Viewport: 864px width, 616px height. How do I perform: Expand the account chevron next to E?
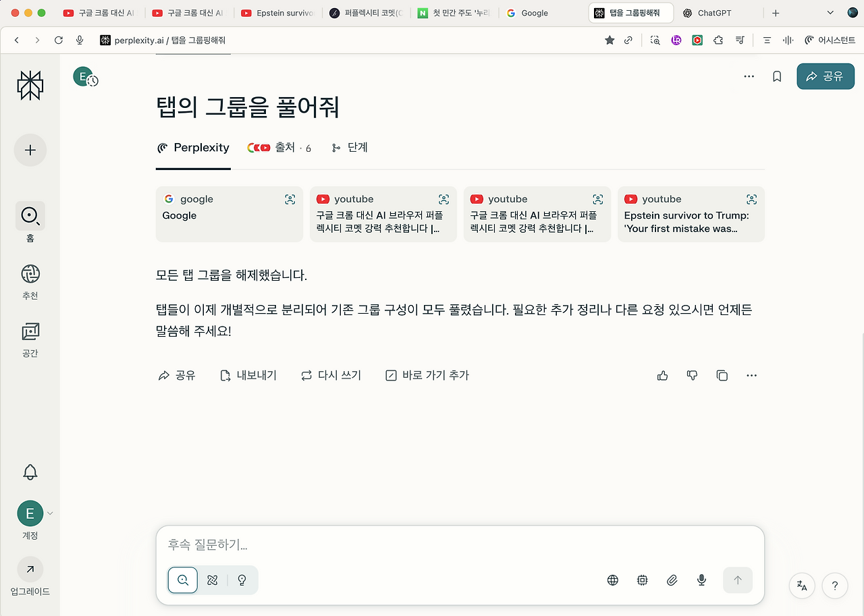50,513
